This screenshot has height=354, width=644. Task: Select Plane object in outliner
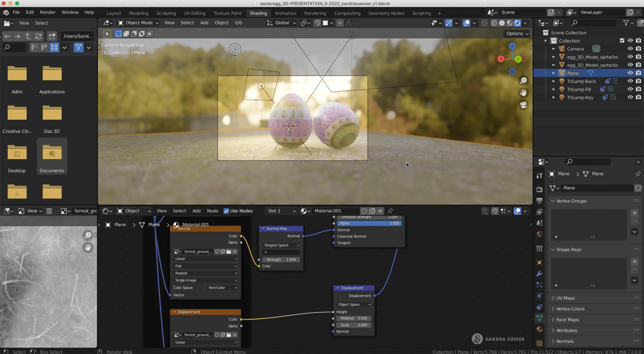point(573,73)
